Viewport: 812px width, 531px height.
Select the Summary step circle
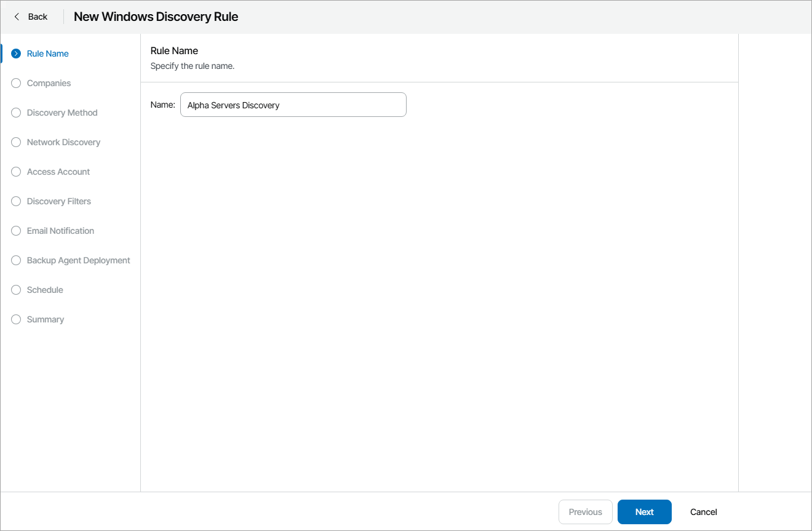click(16, 319)
